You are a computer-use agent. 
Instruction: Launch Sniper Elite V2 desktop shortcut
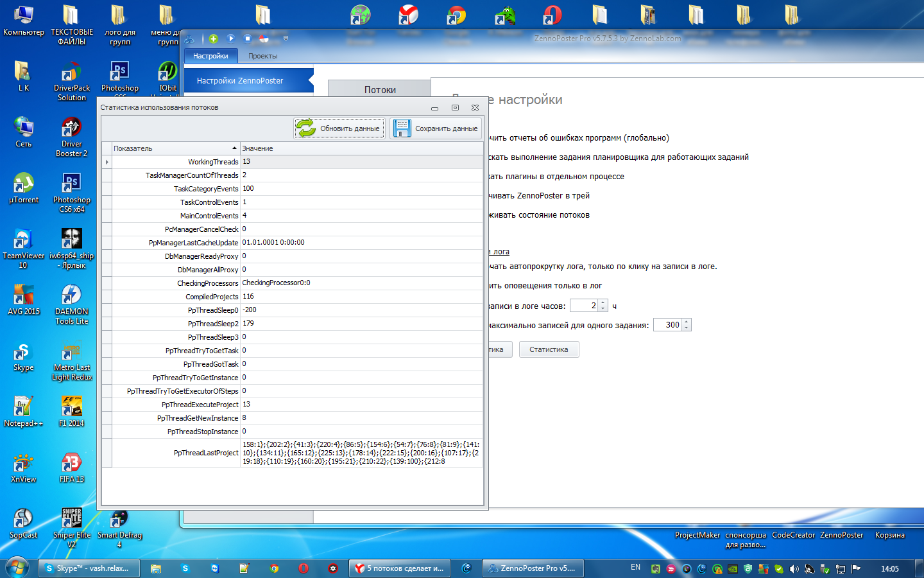(71, 528)
